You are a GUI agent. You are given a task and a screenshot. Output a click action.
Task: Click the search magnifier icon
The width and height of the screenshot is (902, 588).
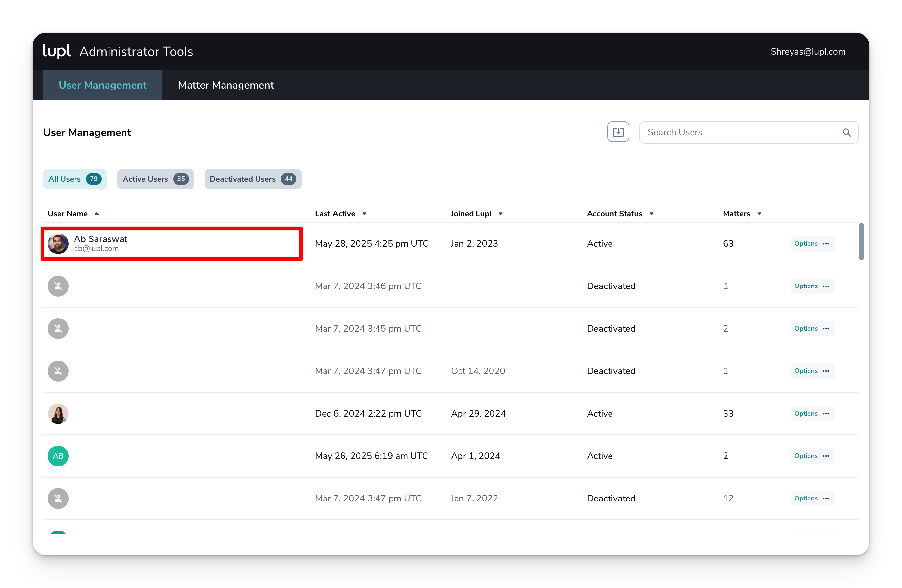pos(847,132)
